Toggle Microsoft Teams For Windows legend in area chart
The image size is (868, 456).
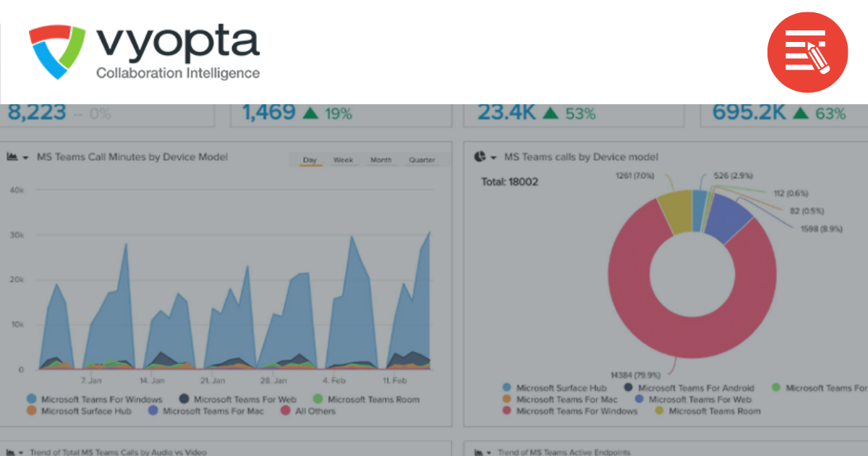(x=95, y=399)
